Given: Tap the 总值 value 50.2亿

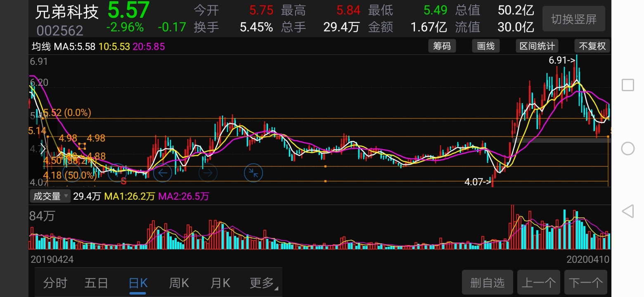Looking at the screenshot, I should click(x=516, y=10).
